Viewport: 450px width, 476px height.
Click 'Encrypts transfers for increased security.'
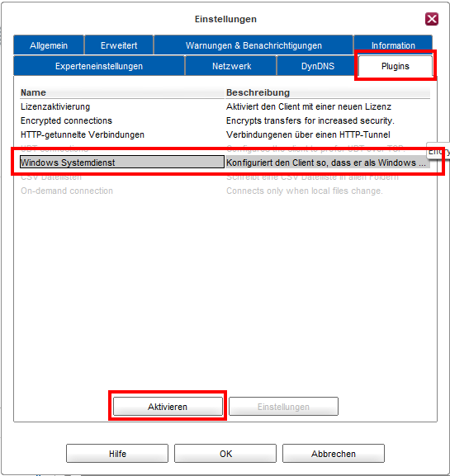310,120
